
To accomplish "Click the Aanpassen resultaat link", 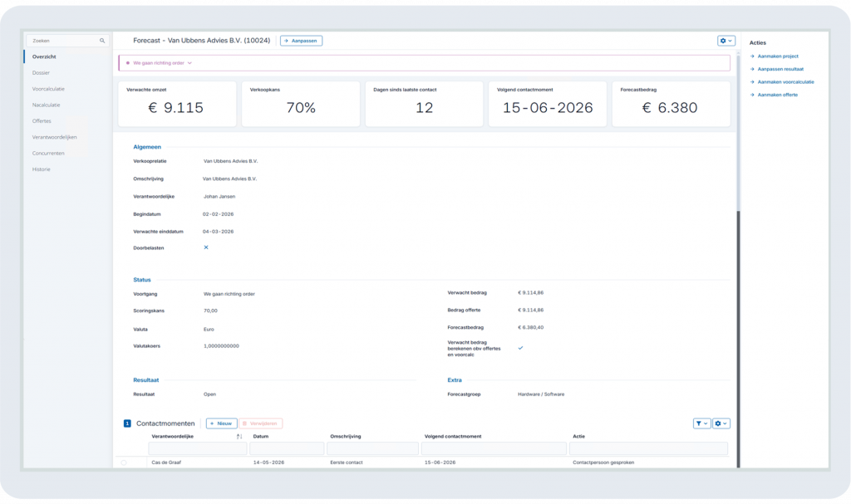I will (x=780, y=70).
